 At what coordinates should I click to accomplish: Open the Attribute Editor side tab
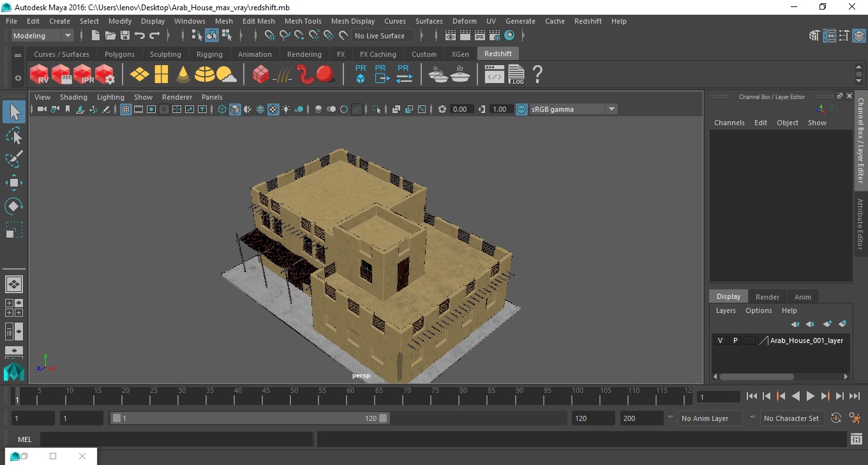pos(860,224)
